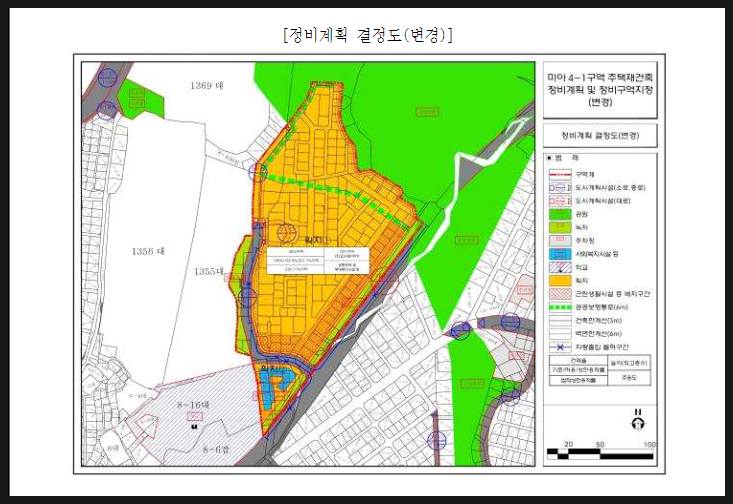Click the '공공보행통로(6m)' legend label
The image size is (733, 504).
coord(601,307)
